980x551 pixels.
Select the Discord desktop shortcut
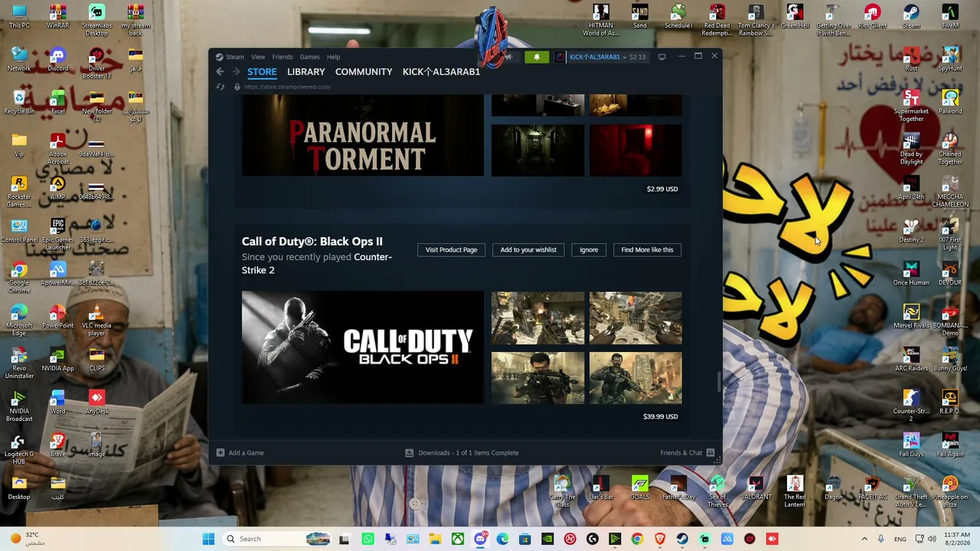coord(57,59)
